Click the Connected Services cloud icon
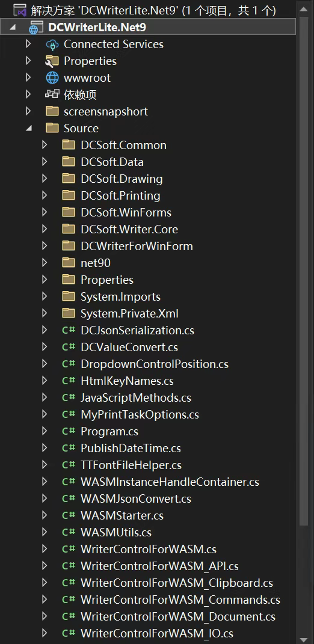The width and height of the screenshot is (314, 644). pos(52,44)
